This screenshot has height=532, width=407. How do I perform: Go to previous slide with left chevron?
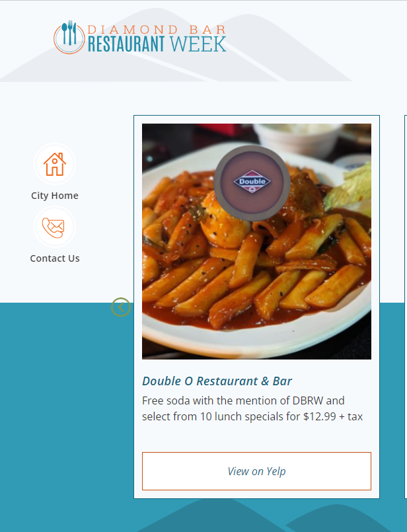click(x=121, y=307)
